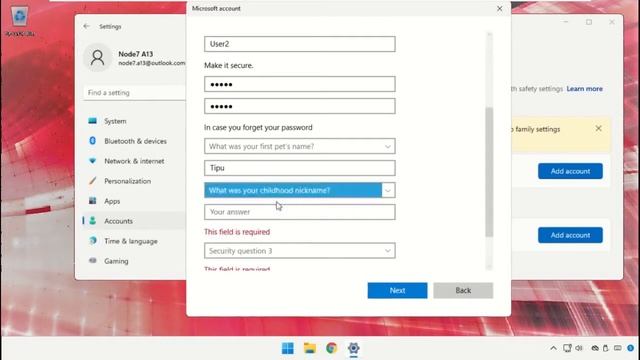
Task: Open the Recycle Bin desktop icon
Action: click(x=20, y=20)
